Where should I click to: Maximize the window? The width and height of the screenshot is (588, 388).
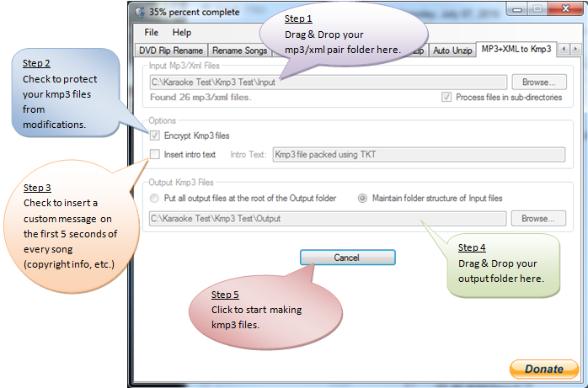(537, 9)
